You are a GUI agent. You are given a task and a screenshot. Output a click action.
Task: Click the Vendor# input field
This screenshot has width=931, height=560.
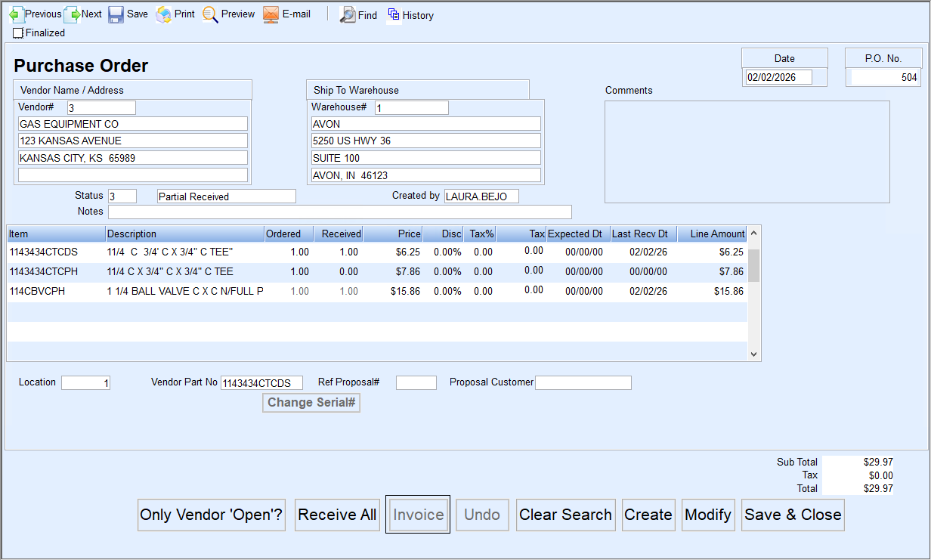101,108
